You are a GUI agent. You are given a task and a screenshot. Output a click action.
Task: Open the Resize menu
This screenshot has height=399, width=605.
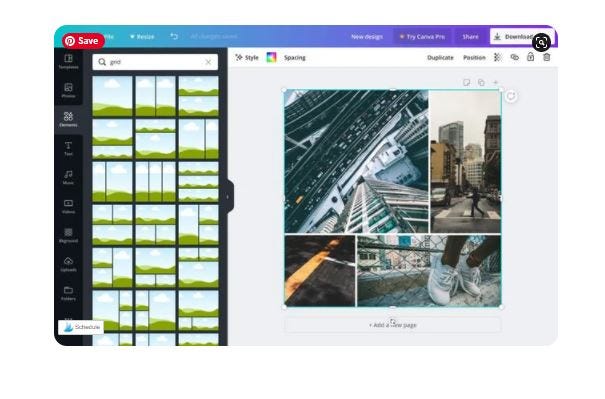tap(142, 37)
